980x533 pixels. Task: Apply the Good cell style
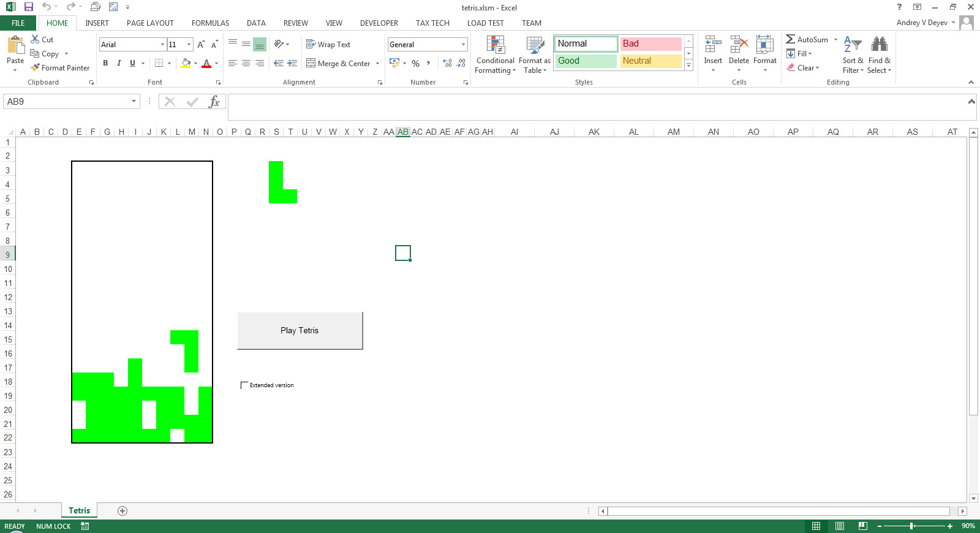(x=586, y=61)
